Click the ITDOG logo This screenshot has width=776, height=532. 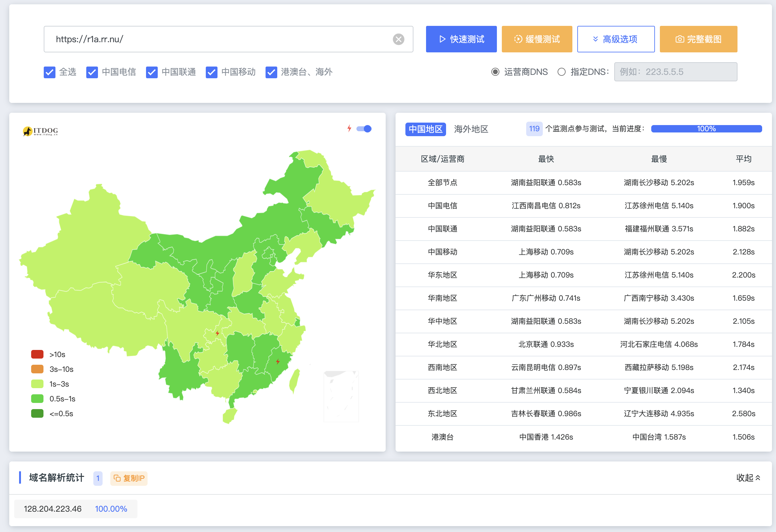click(x=40, y=131)
